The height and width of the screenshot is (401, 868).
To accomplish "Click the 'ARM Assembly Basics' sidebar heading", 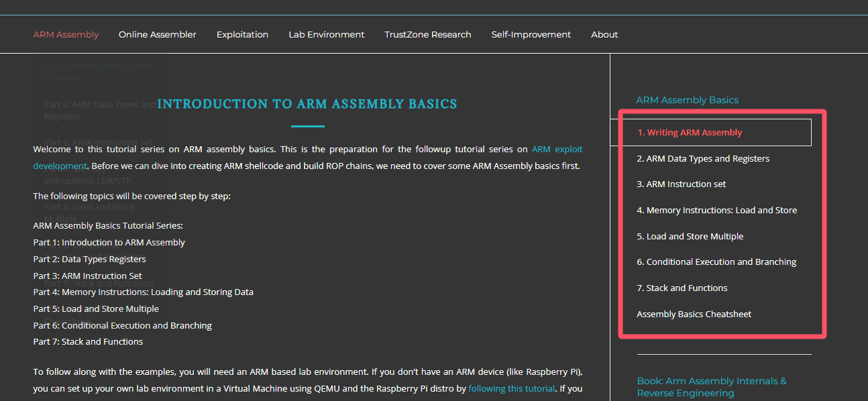I will point(688,100).
